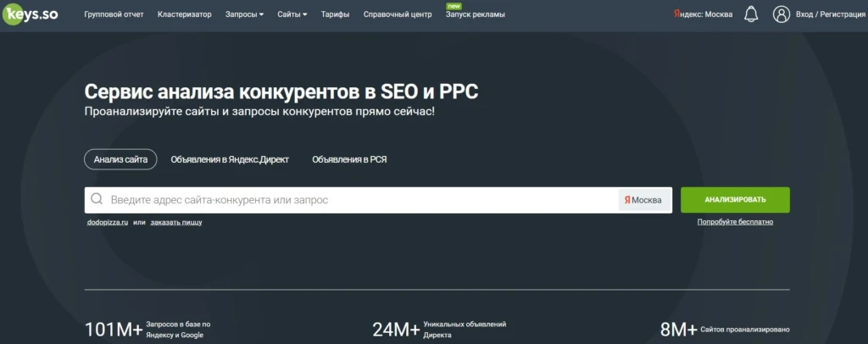The height and width of the screenshot is (344, 868).
Task: Open the Москва region selector in search box
Action: [643, 200]
